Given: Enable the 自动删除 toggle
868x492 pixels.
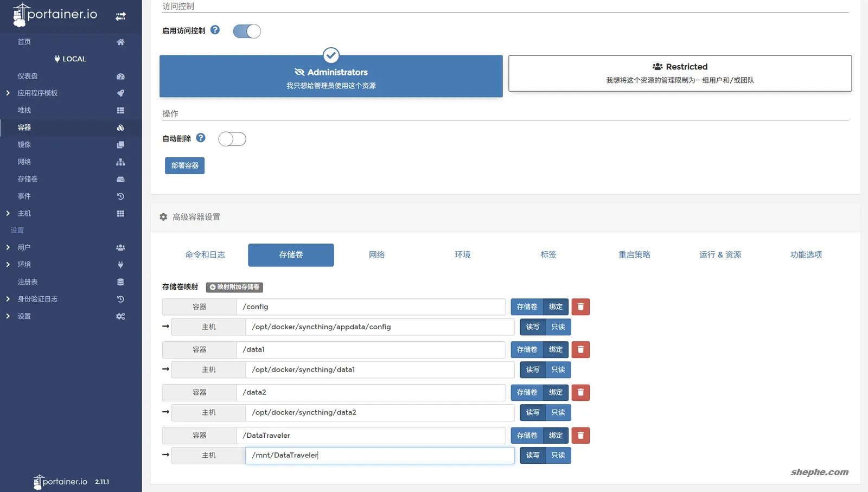Looking at the screenshot, I should click(x=232, y=139).
